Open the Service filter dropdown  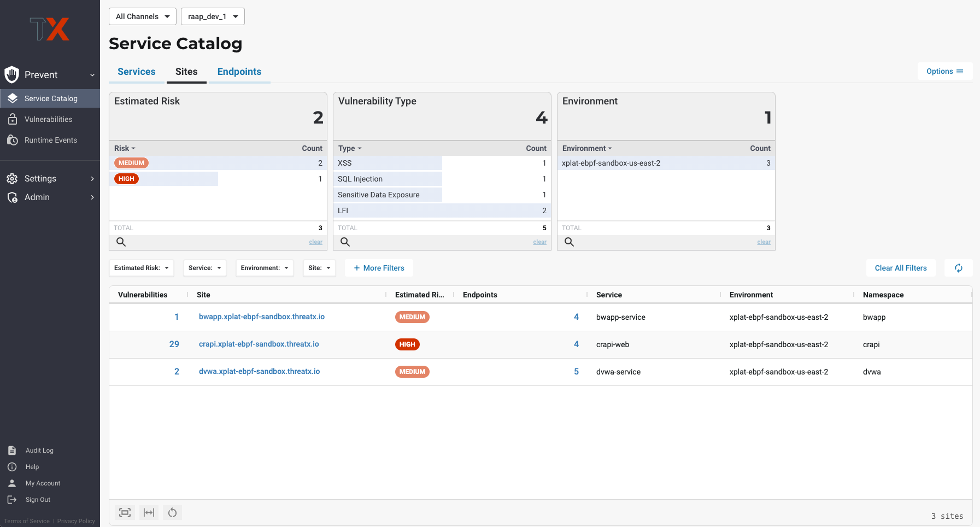205,268
